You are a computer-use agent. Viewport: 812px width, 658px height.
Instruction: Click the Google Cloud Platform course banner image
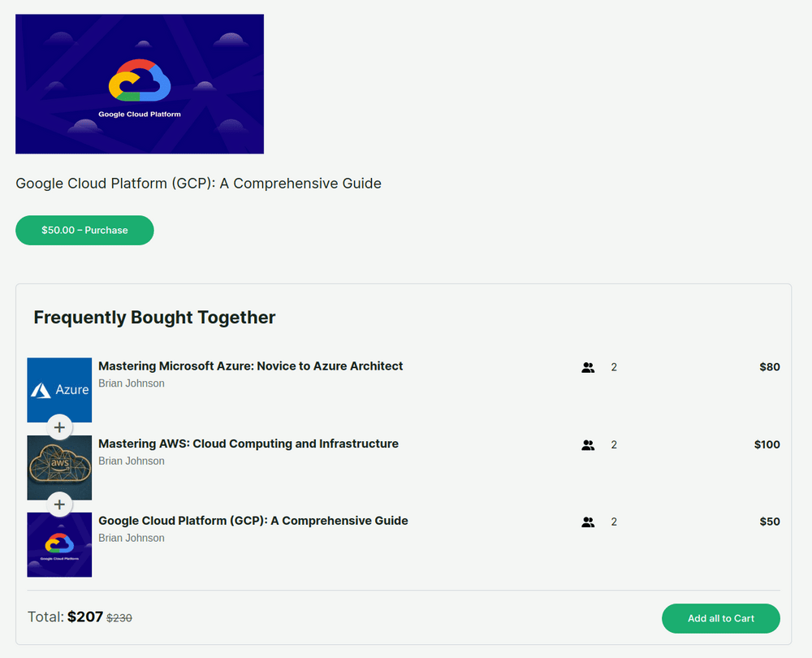pyautogui.click(x=140, y=84)
